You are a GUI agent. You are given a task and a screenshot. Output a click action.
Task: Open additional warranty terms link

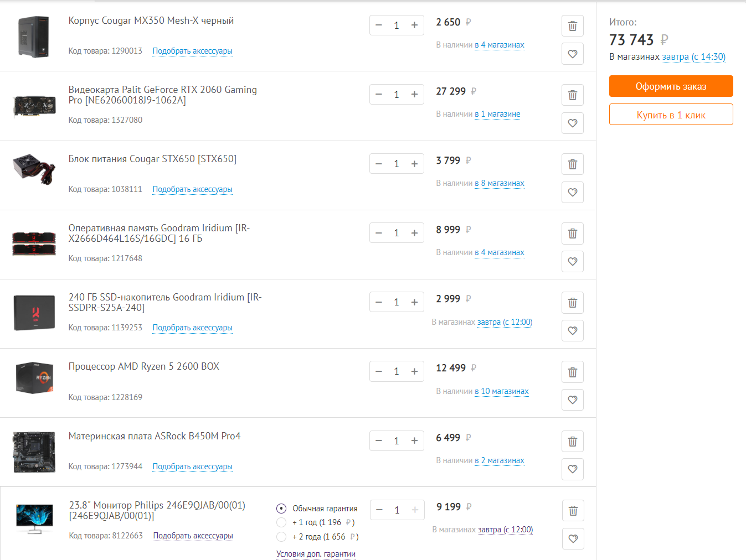[x=316, y=554]
